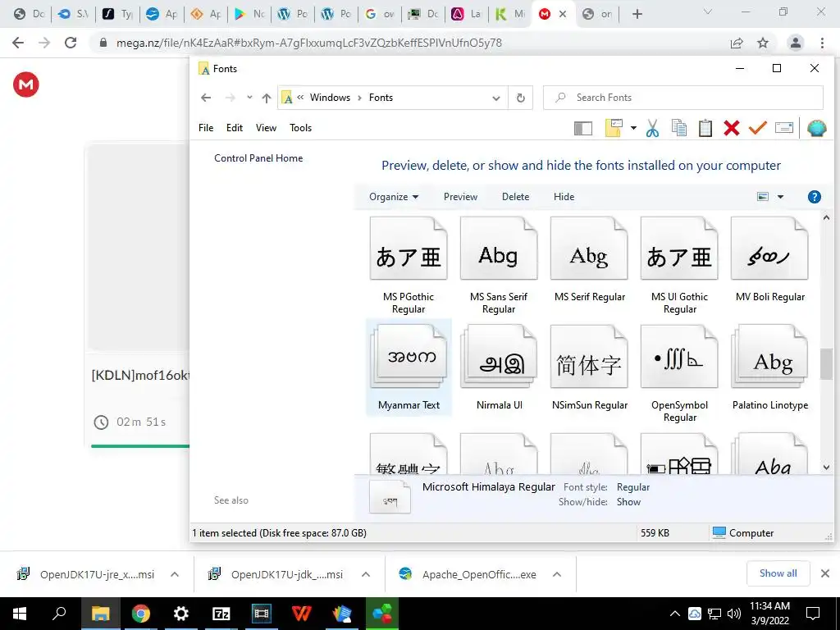Click the blue Help question mark icon
This screenshot has height=630, width=840.
point(814,197)
